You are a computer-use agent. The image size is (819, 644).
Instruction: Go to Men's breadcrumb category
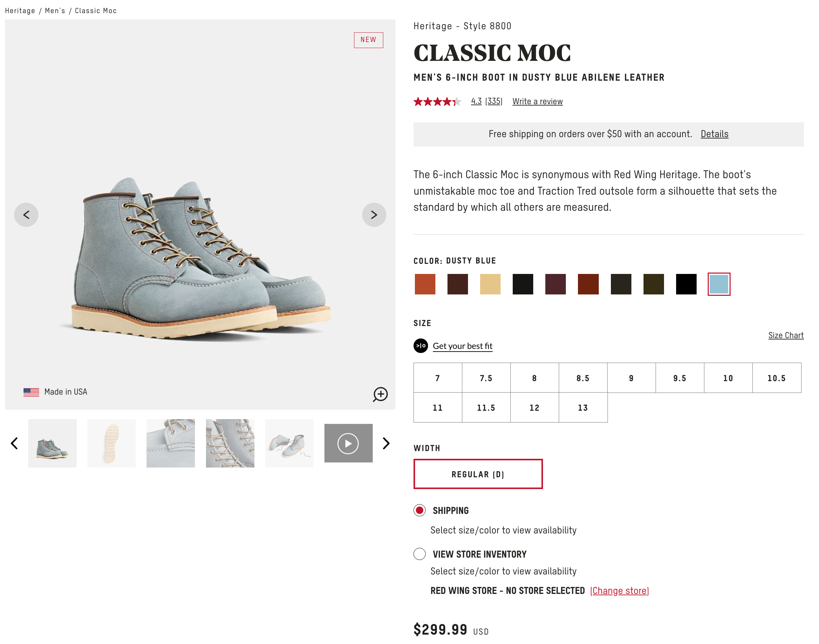pyautogui.click(x=55, y=10)
